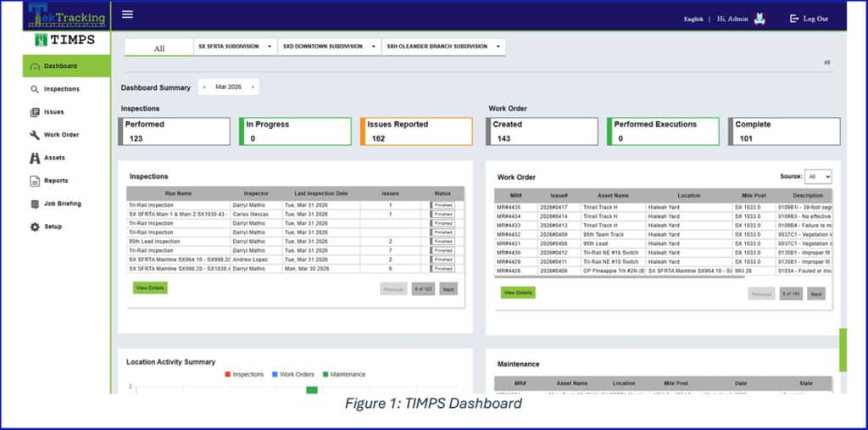Open Inspections via magnifier sidebar icon
This screenshot has width=868, height=430.
(35, 89)
